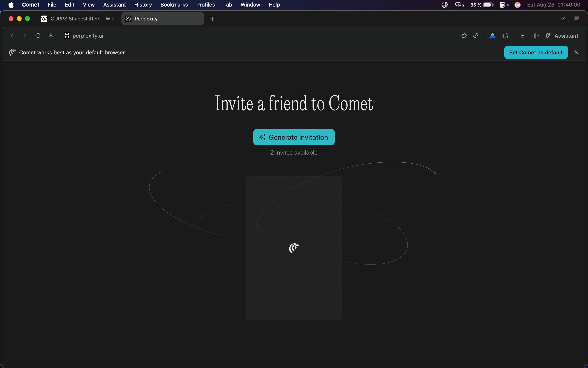Click the date and time display

coord(553,5)
